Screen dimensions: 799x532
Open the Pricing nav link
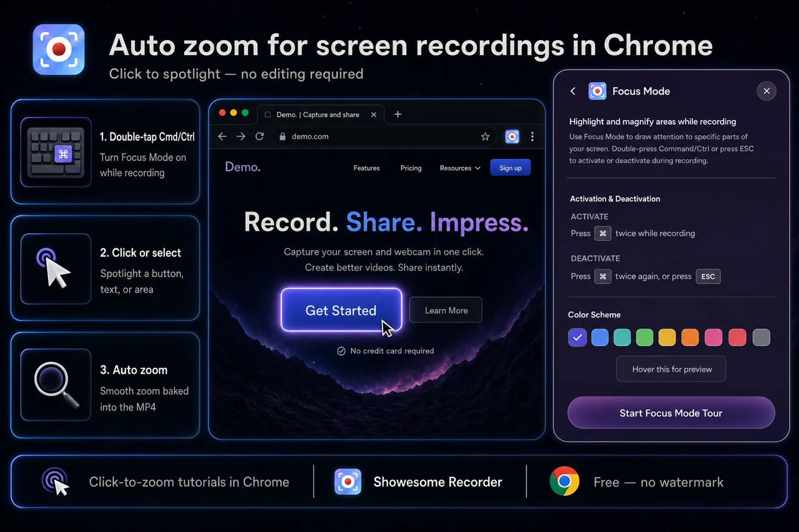(x=411, y=168)
